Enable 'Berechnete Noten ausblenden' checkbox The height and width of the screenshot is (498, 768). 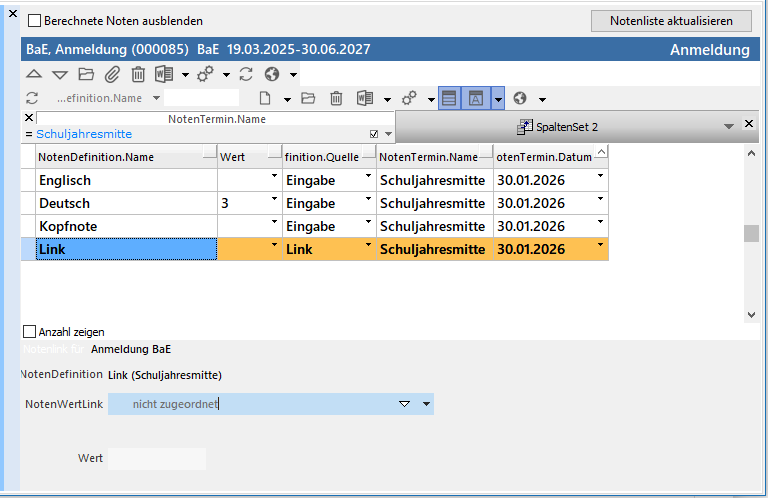[35, 21]
